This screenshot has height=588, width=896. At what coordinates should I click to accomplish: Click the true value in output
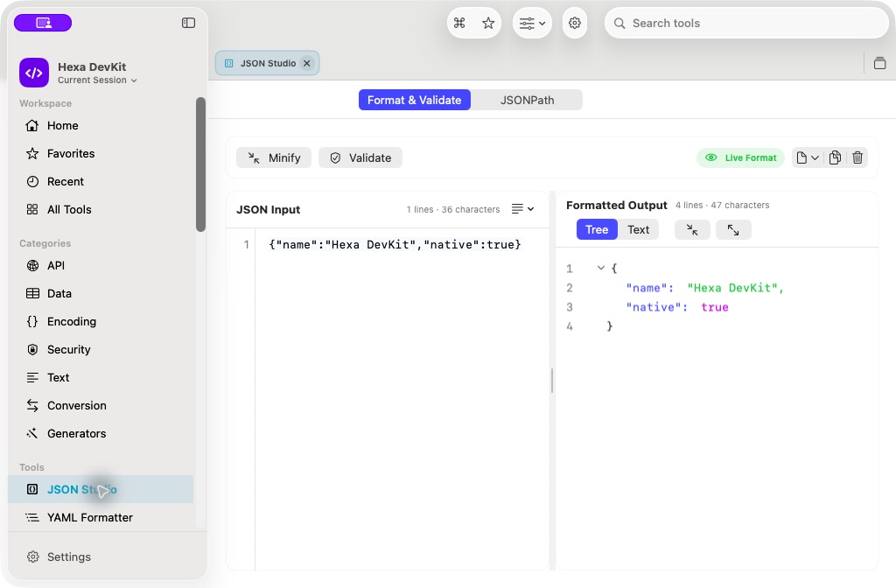pos(715,307)
